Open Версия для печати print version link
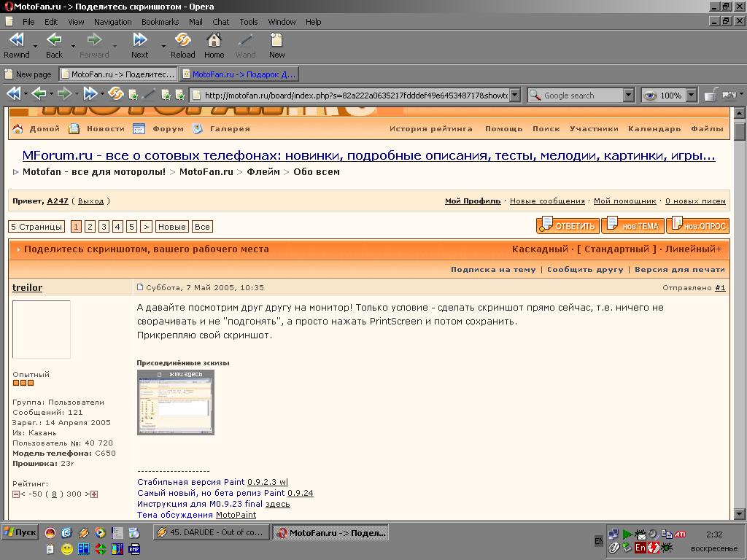747x560 pixels. pos(680,270)
